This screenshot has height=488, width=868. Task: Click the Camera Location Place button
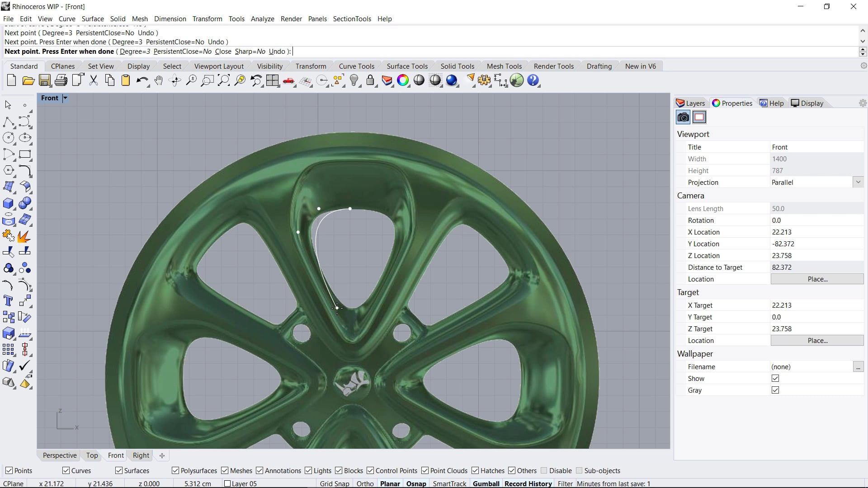817,279
